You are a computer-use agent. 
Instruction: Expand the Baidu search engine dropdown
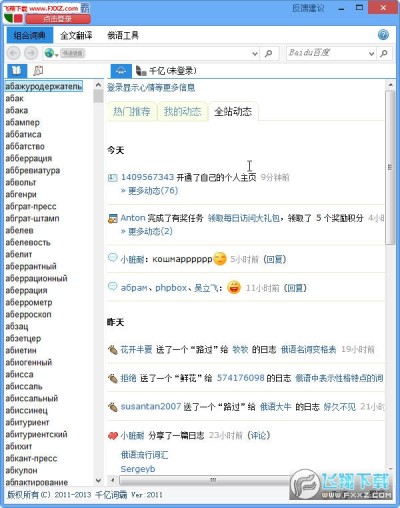coord(371,53)
